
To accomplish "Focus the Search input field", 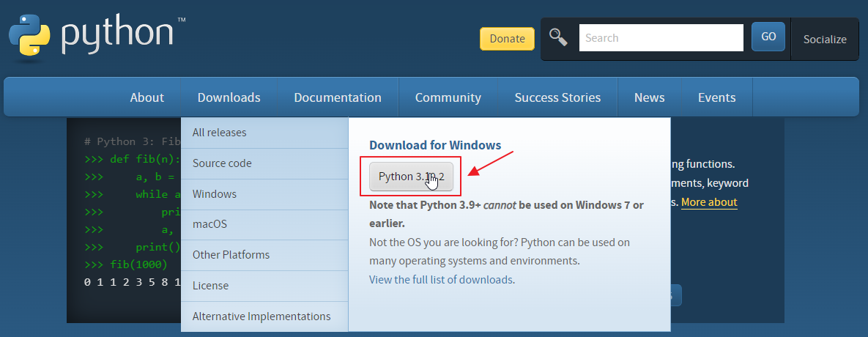I will (x=661, y=37).
